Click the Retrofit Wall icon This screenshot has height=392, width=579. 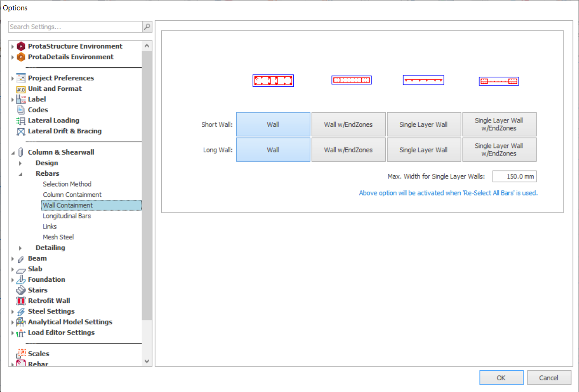click(x=21, y=301)
